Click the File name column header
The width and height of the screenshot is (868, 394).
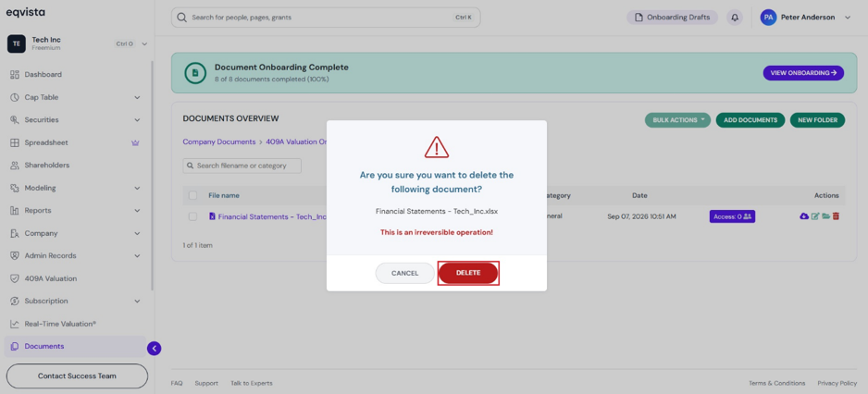pos(224,195)
